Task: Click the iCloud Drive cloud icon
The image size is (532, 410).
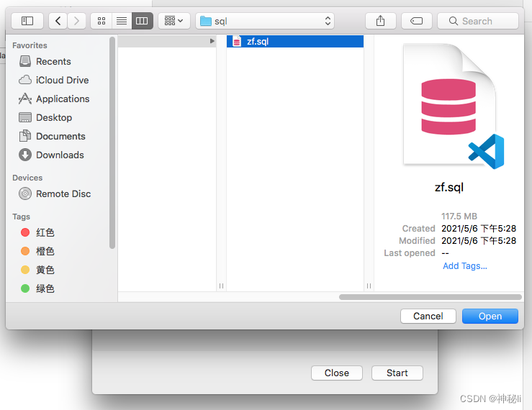Action: point(25,80)
